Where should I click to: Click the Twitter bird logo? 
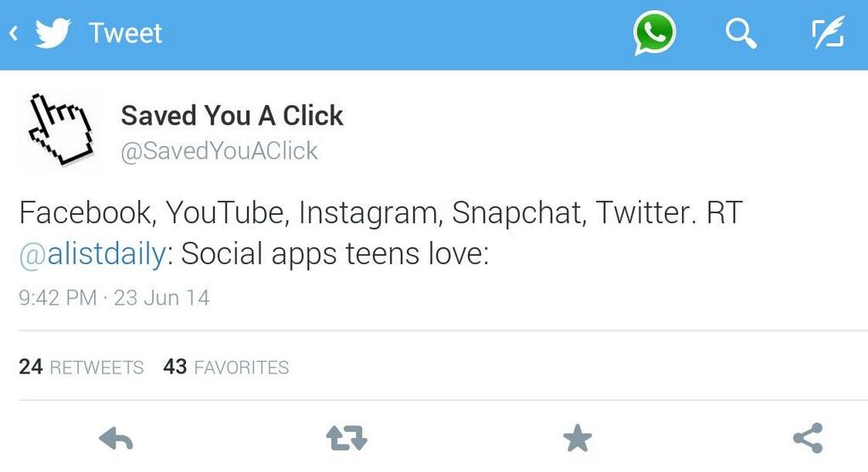(53, 33)
